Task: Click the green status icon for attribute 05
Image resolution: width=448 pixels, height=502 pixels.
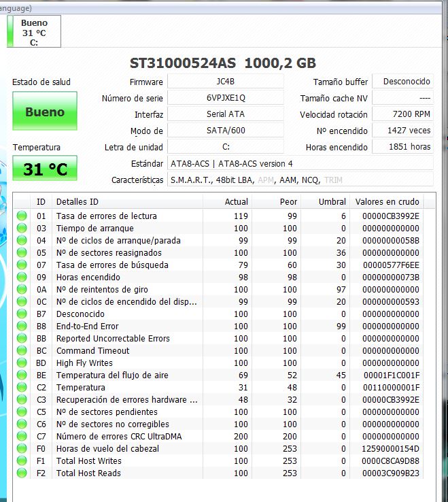Action: (x=22, y=252)
